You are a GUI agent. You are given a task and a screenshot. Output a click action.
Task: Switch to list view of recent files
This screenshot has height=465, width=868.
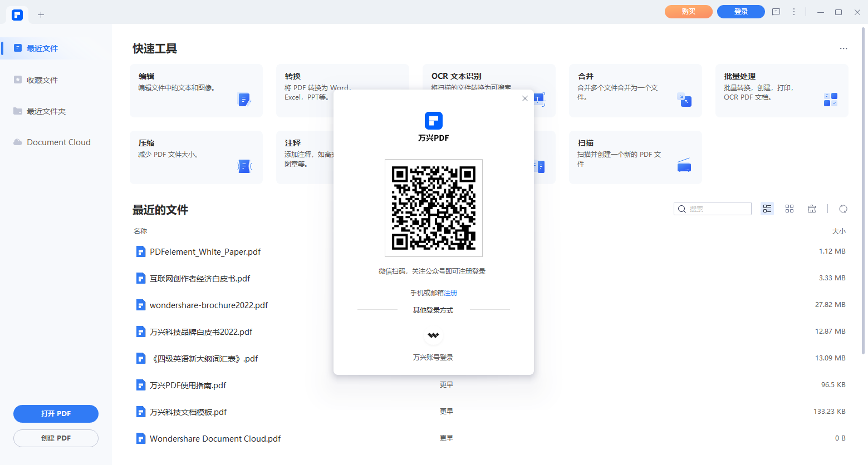(x=767, y=209)
